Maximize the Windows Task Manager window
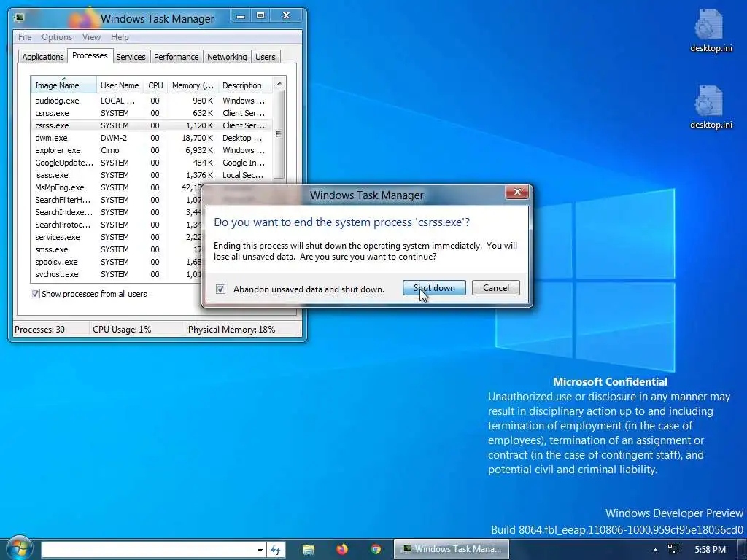747x560 pixels. [x=260, y=16]
